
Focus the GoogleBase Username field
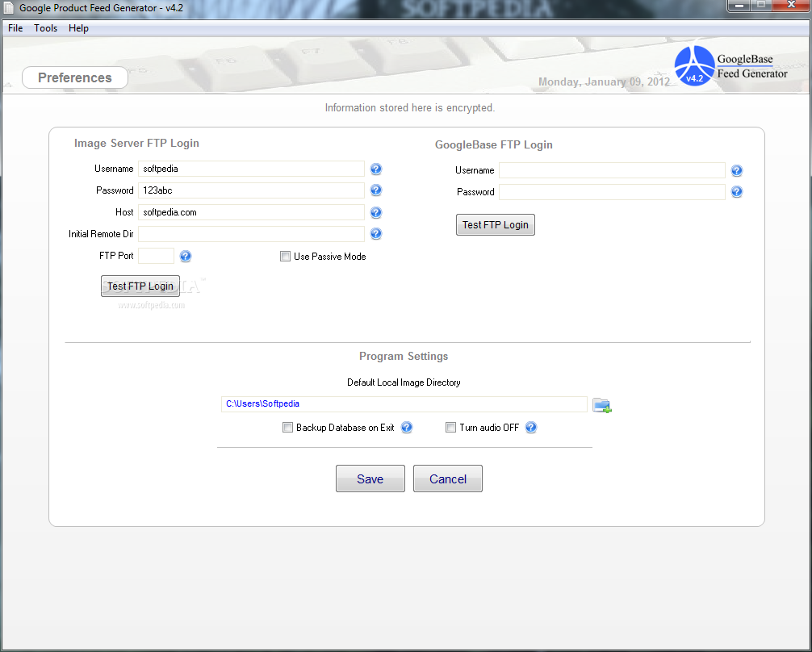click(x=612, y=170)
